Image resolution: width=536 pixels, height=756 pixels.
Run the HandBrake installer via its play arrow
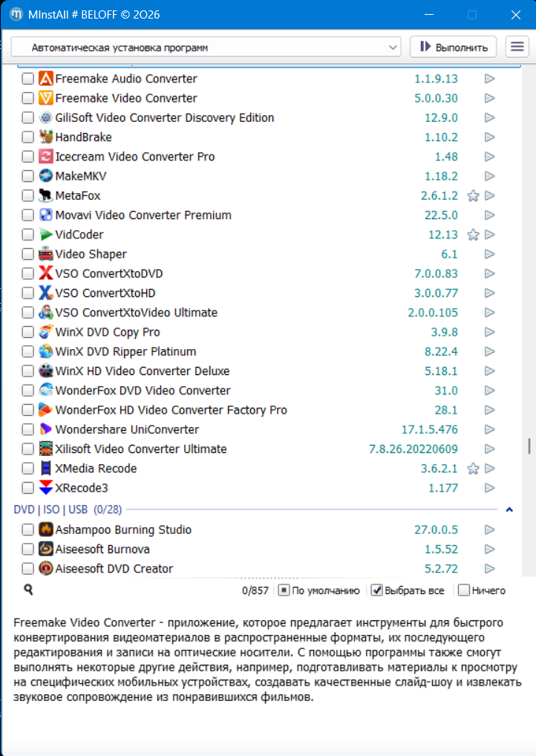click(490, 137)
